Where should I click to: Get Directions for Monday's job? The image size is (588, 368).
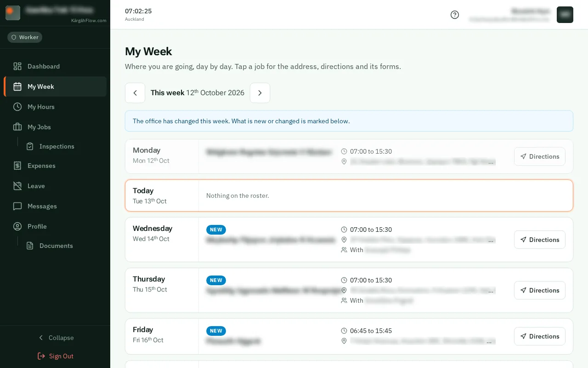click(x=540, y=156)
